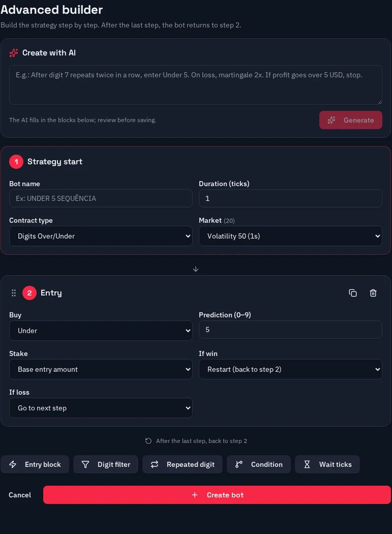This screenshot has width=392, height=534.
Task: Click the step 1 badge beside Strategy start
Action: [x=16, y=162]
